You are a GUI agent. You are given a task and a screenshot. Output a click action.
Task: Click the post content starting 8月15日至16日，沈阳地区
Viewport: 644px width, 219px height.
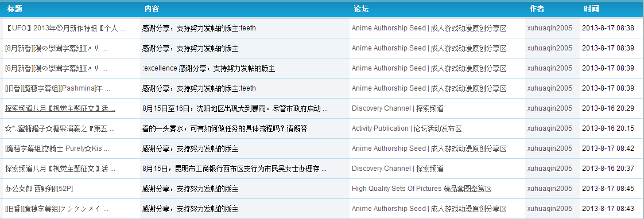(235, 109)
